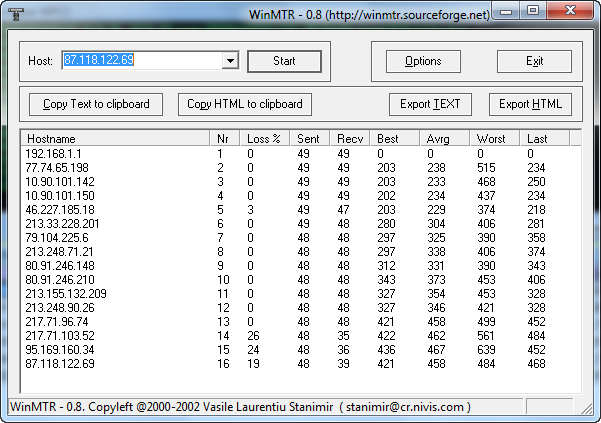Viewport: 601px width, 423px height.
Task: Sort by Hostname column header
Action: (x=115, y=138)
